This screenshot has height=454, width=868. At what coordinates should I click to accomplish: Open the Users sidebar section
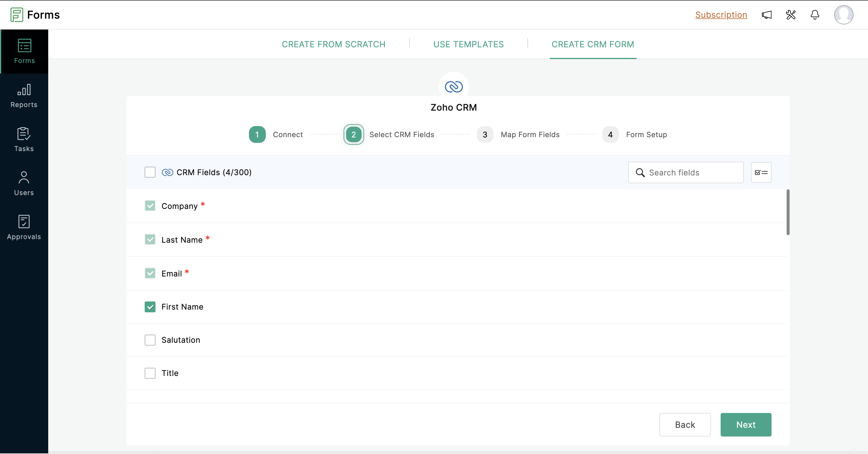coord(24,183)
